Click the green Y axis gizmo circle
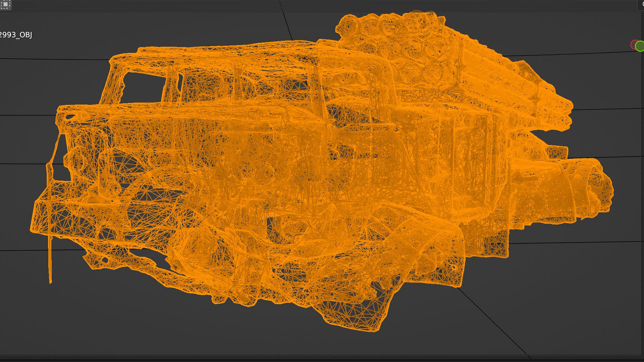Image resolution: width=644 pixels, height=362 pixels. click(x=640, y=46)
